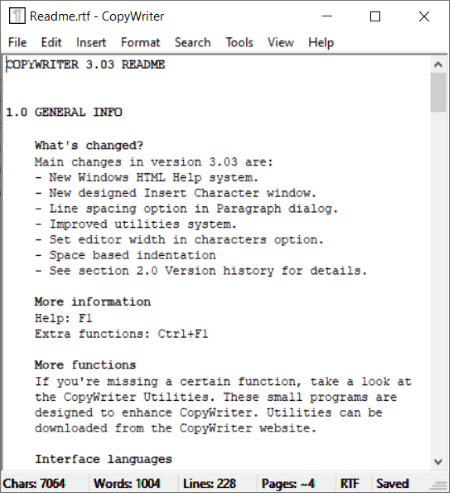Click the More functions subheading
The height and width of the screenshot is (493, 450).
point(85,365)
